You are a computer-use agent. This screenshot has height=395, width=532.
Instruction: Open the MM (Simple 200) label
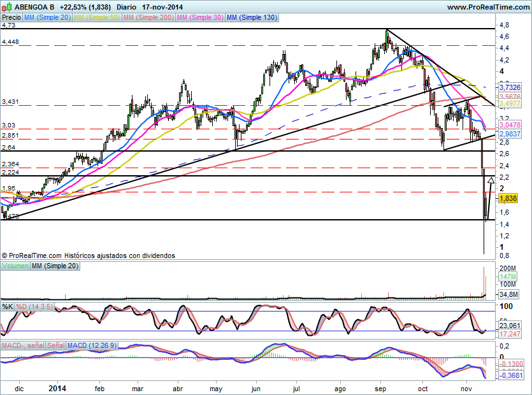tap(148, 18)
